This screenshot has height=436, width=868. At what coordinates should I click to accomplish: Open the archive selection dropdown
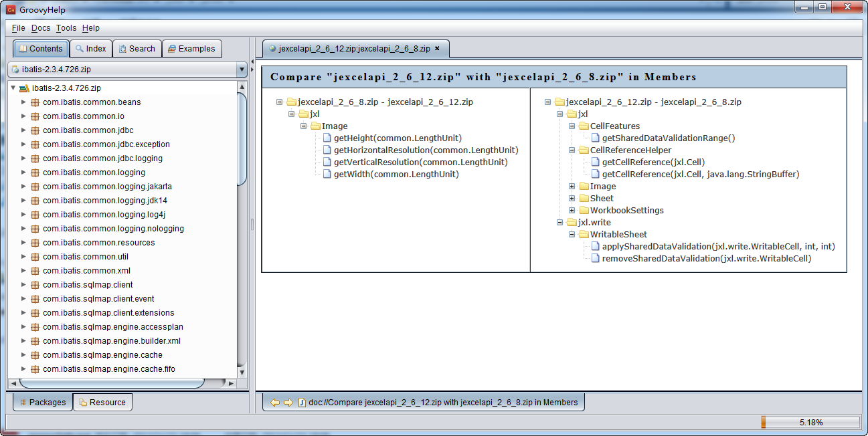242,70
